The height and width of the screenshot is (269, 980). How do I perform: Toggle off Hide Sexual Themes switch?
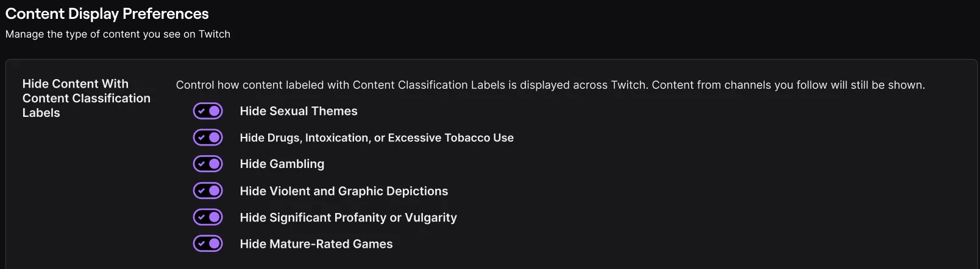(x=208, y=111)
